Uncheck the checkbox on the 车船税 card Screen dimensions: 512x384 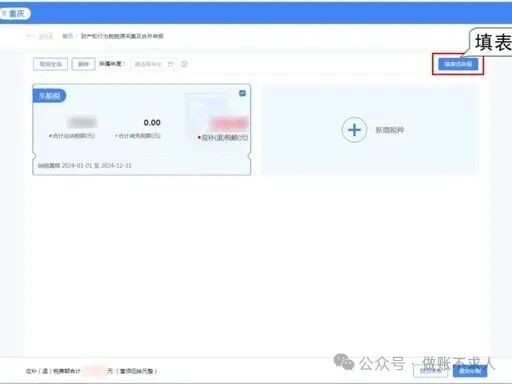(x=242, y=93)
